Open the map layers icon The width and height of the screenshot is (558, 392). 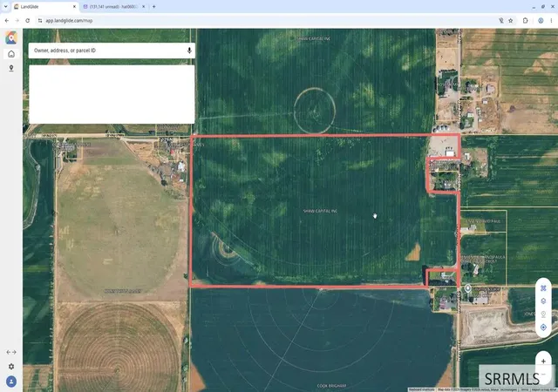click(543, 301)
